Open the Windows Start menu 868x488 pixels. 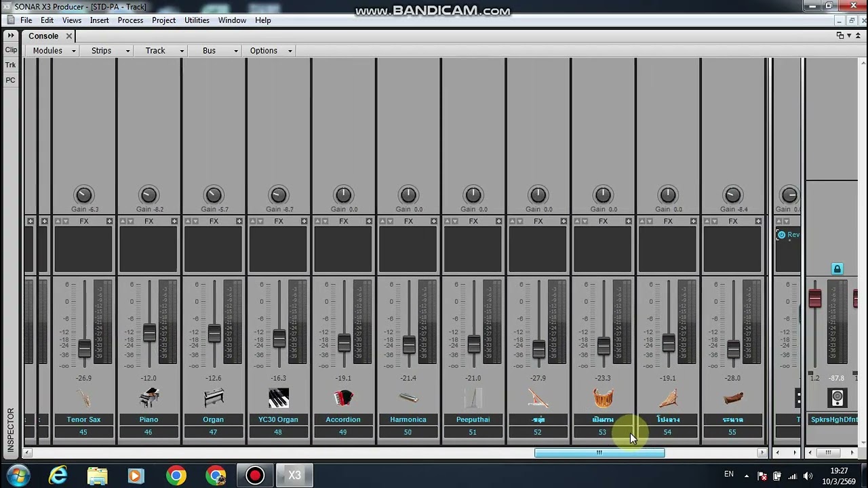[x=18, y=475]
